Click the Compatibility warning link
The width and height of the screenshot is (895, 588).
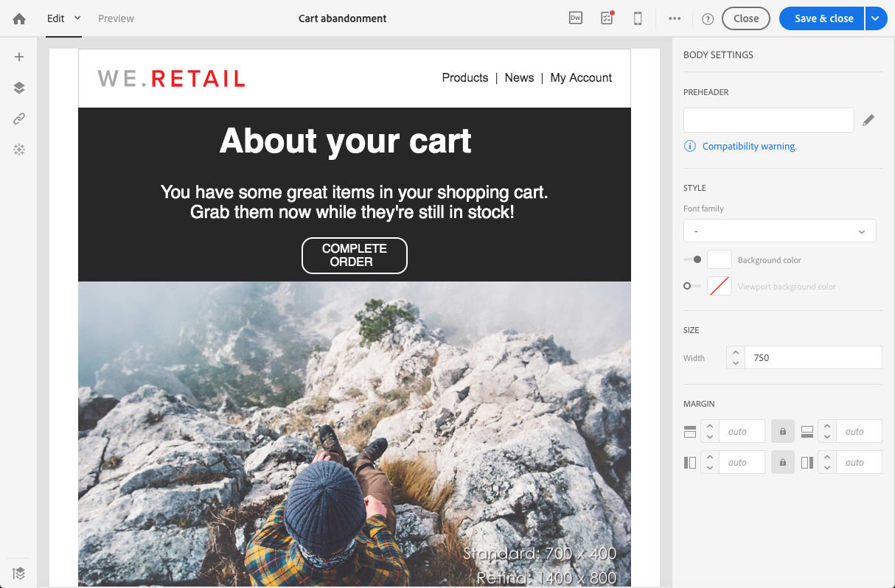749,147
